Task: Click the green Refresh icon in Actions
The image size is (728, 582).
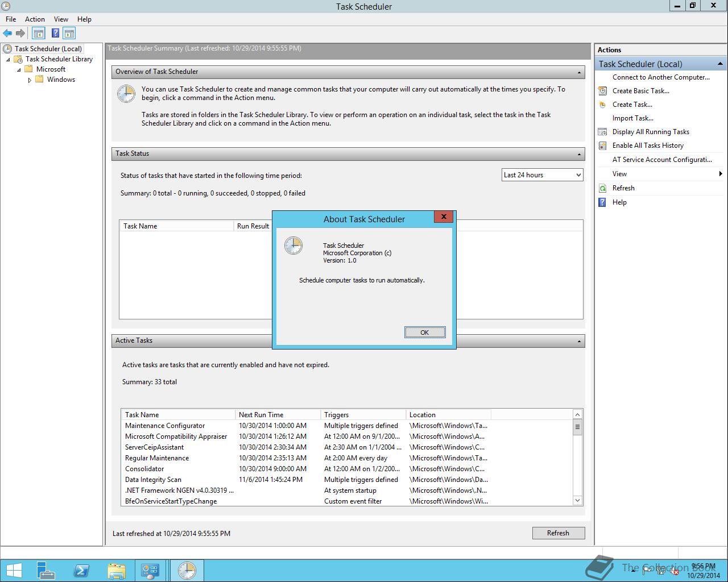Action: (x=603, y=188)
